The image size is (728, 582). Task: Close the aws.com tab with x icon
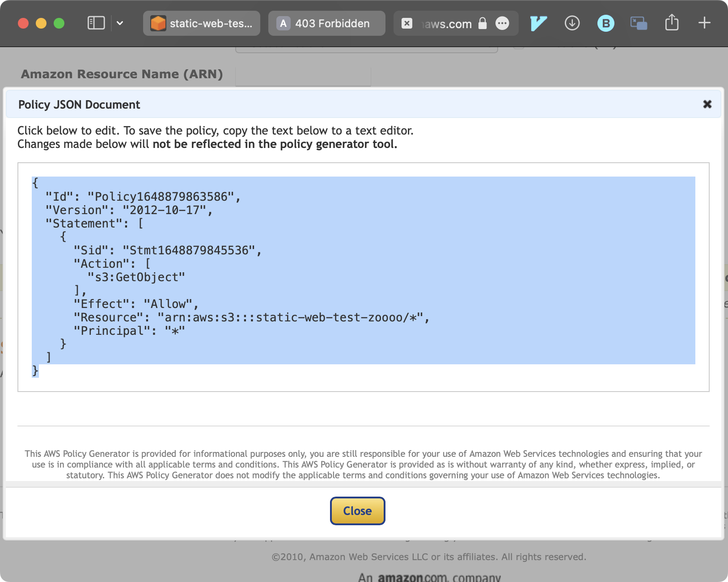pyautogui.click(x=407, y=23)
